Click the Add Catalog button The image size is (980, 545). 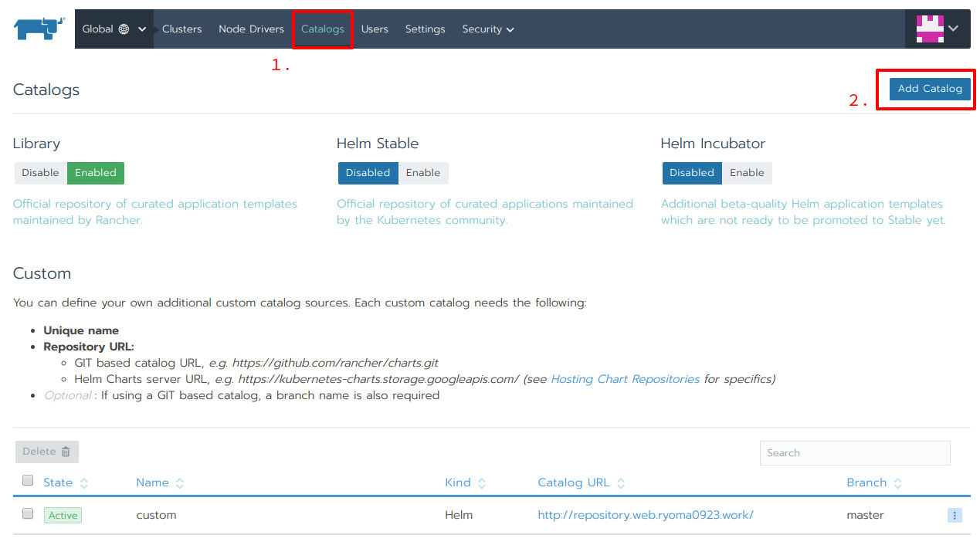point(930,89)
